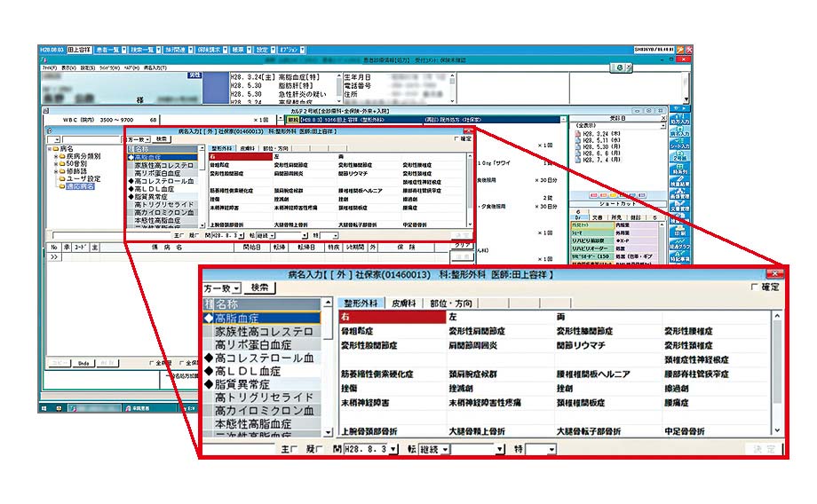Viewport: 817px width, 504px height.
Task: Toggle the 確定 checkbox in enlarged dialog
Action: [754, 287]
